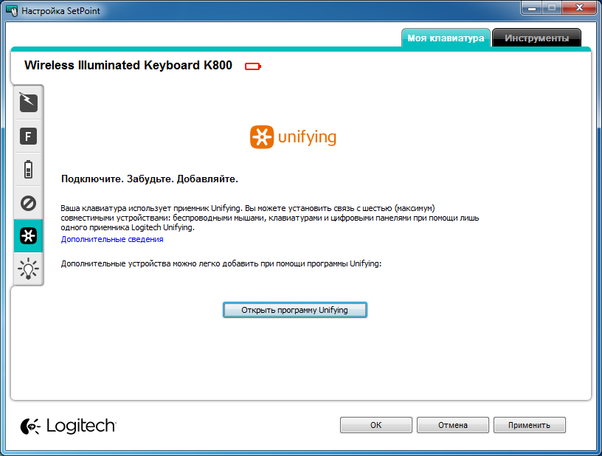The height and width of the screenshot is (456, 602).
Task: Click the red low battery indicator
Action: click(x=253, y=66)
